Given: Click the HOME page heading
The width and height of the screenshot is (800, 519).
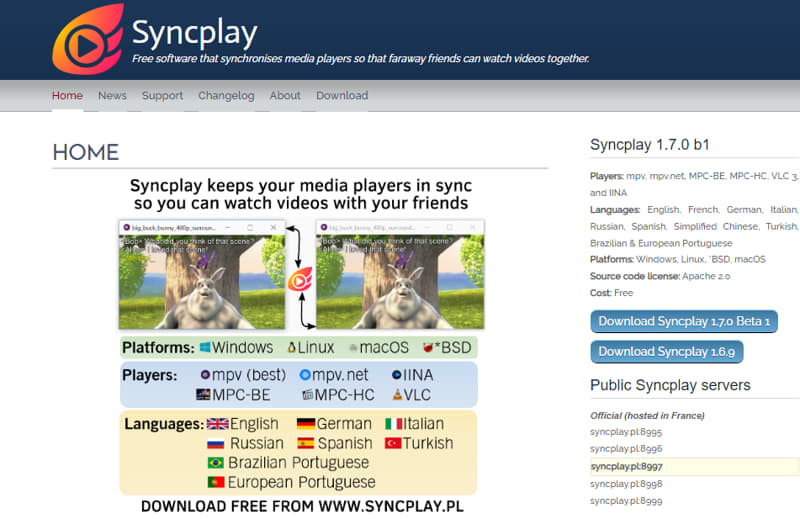Looking at the screenshot, I should [x=86, y=152].
